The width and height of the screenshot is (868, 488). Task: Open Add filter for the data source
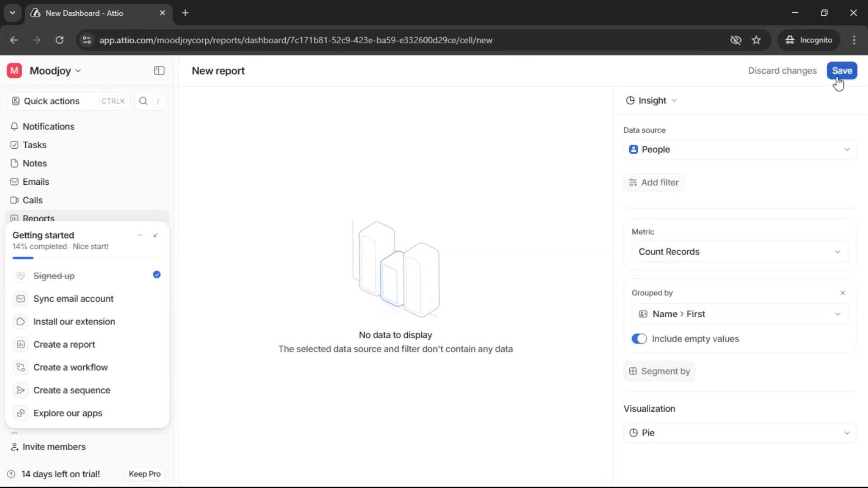654,183
